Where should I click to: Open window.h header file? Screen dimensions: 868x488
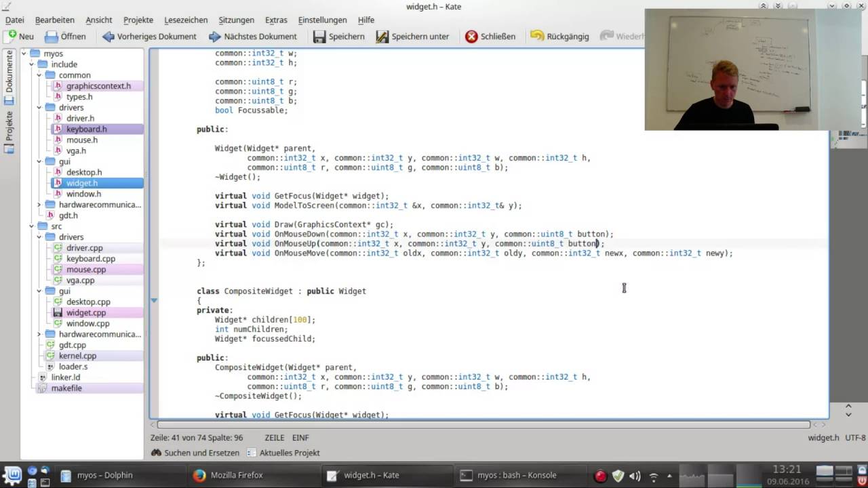(x=83, y=195)
